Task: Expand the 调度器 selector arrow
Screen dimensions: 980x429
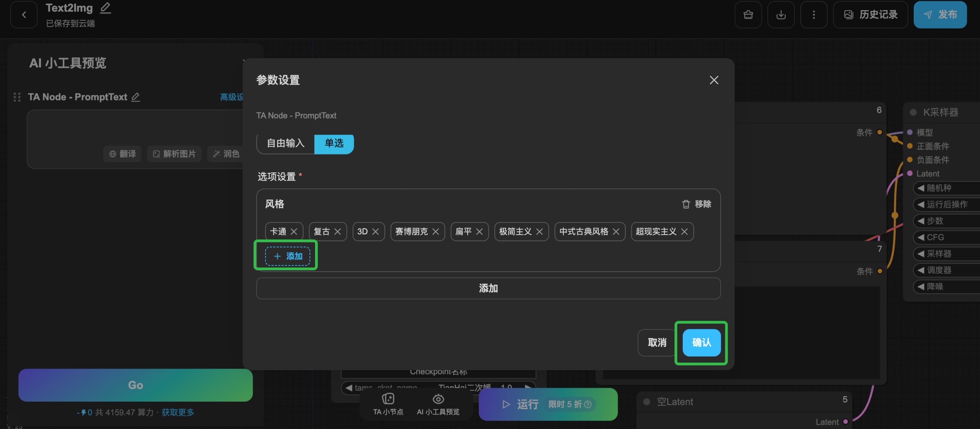Action: [x=921, y=270]
